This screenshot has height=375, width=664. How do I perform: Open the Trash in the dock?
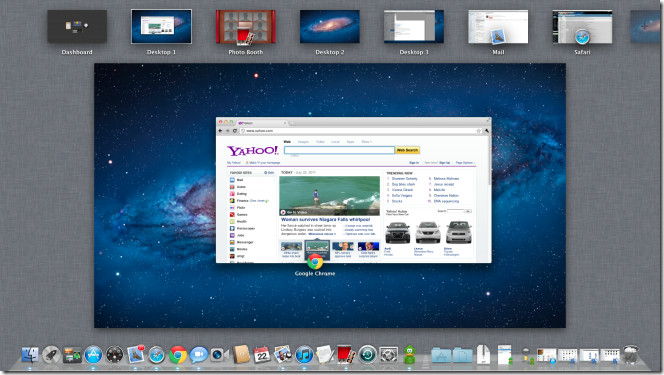coord(630,354)
